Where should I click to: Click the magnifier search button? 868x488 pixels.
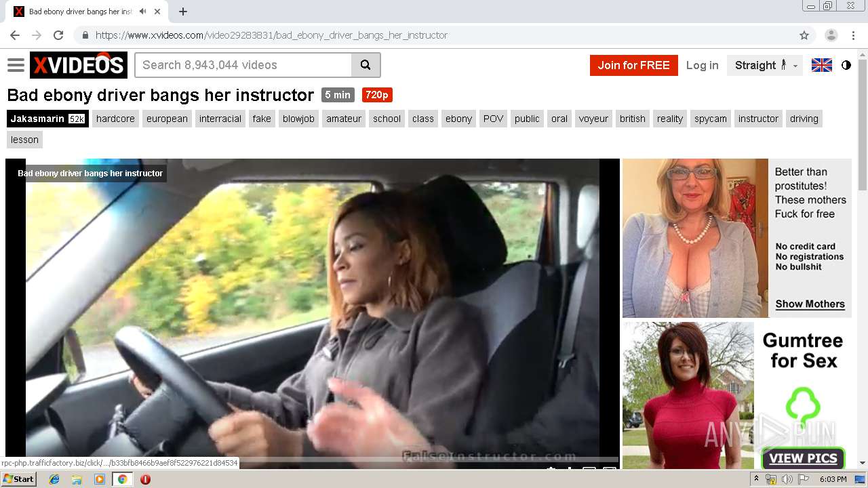366,65
